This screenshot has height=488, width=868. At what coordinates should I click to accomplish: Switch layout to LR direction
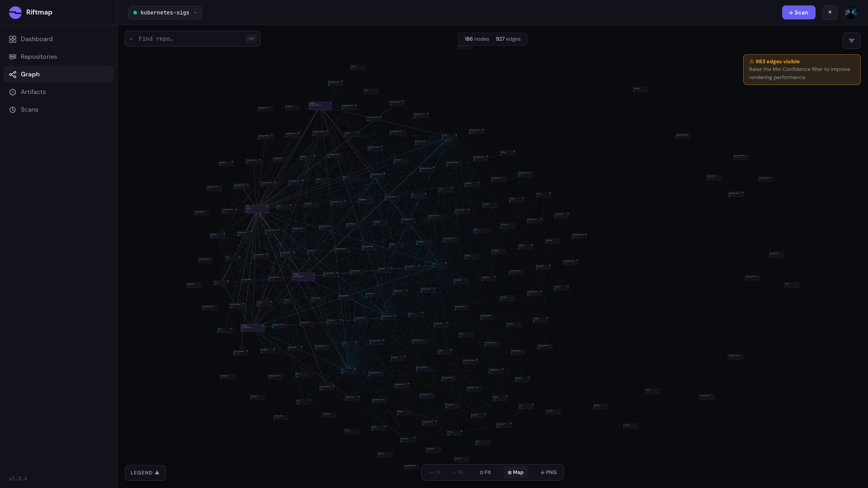[435, 473]
